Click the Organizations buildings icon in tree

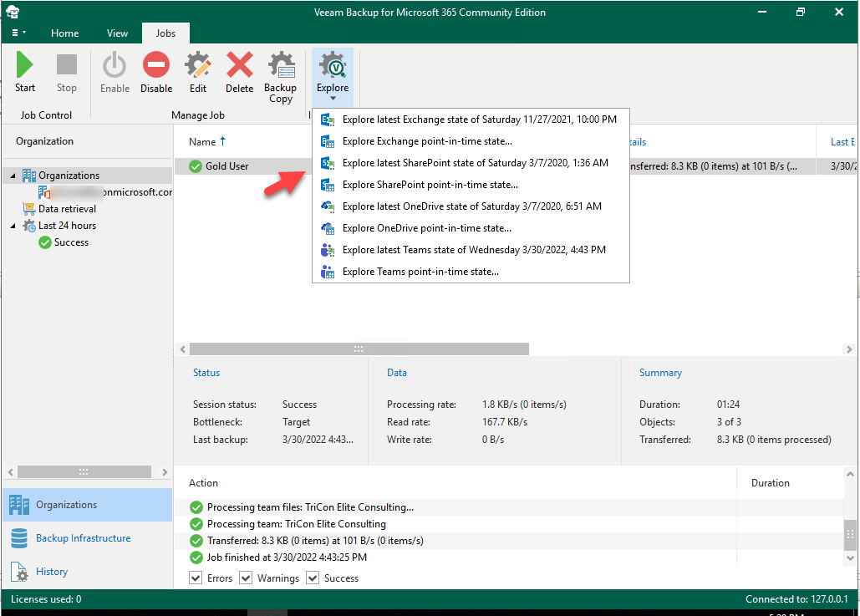[x=29, y=176]
